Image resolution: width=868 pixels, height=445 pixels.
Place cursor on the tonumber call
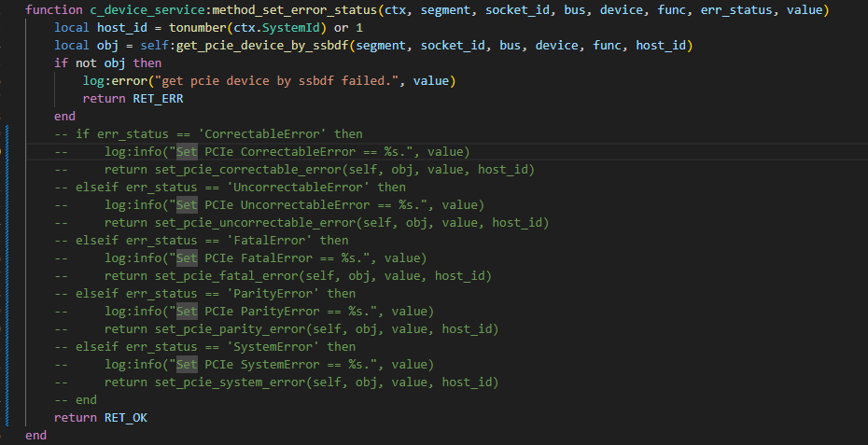pos(198,27)
